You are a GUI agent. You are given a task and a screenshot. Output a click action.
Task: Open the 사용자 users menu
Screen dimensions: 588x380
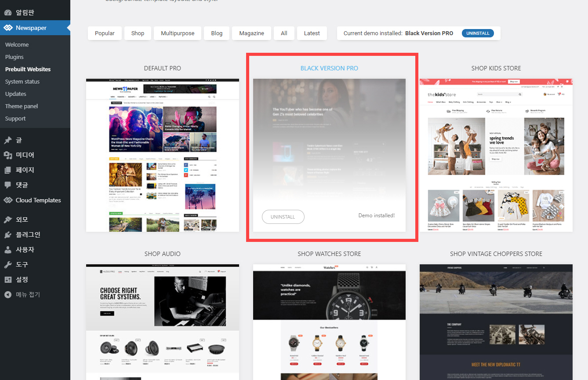[35, 249]
